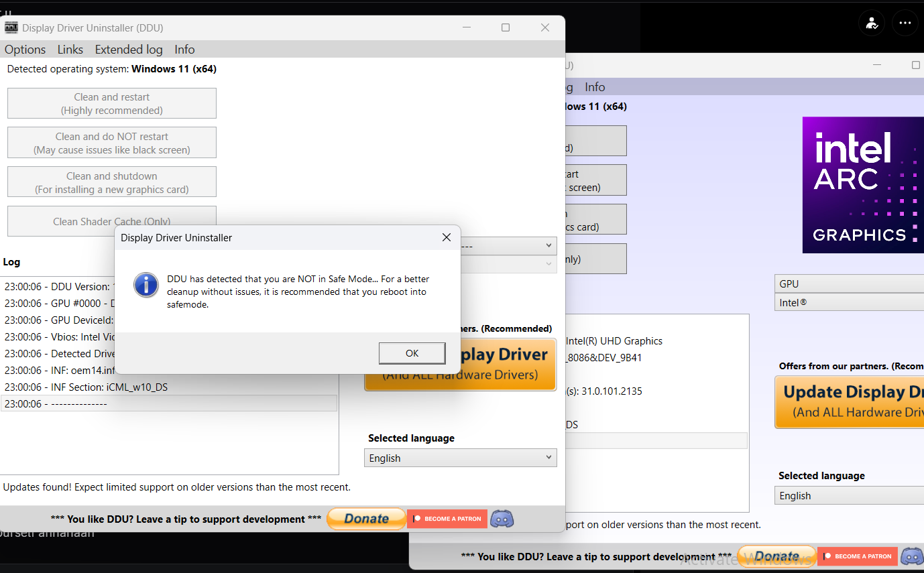Click Become a Patron in back DDU window
Viewport: 924px width, 573px height.
point(857,556)
